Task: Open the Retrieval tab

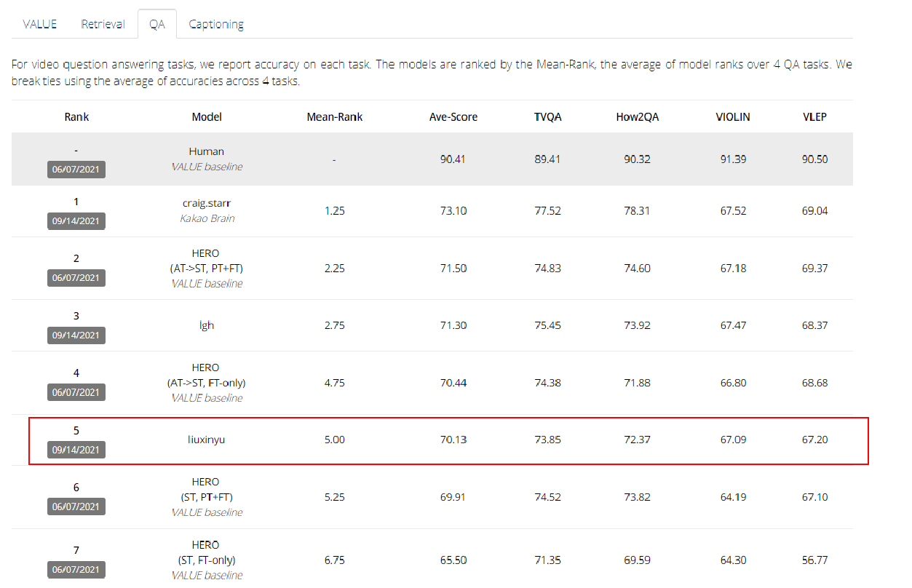Action: click(x=103, y=24)
